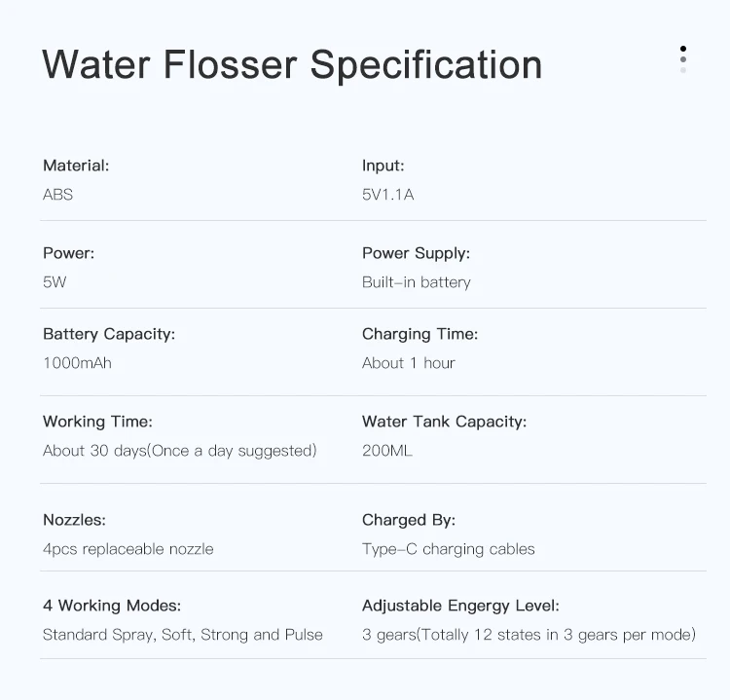Select the Charging Time label

pos(420,334)
